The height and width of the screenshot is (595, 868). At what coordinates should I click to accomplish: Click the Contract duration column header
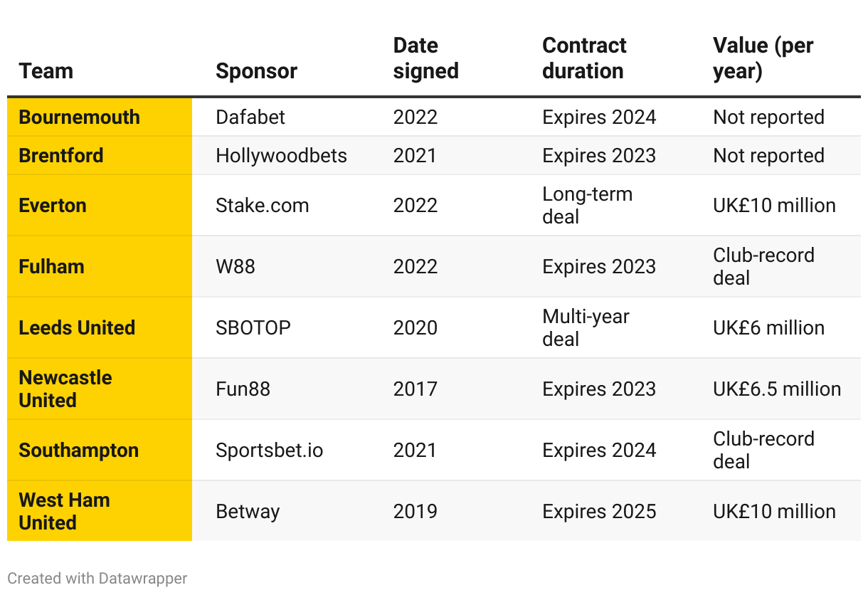(x=583, y=58)
